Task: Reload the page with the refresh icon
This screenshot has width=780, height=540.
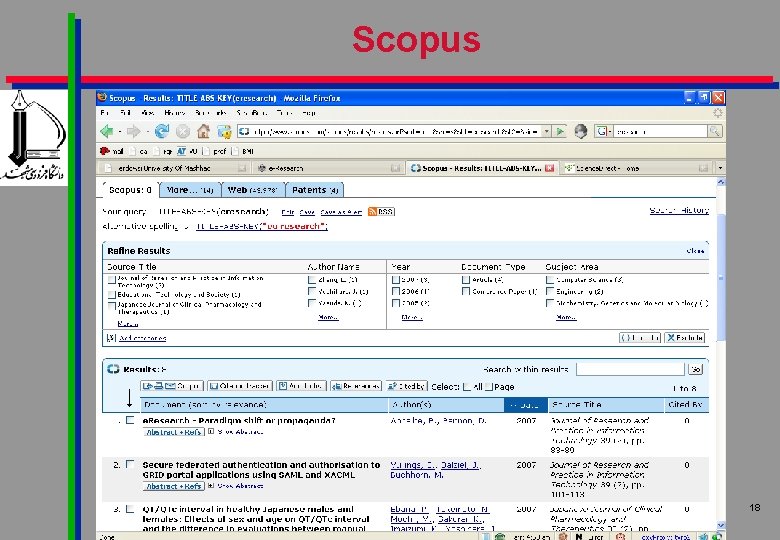Action: coord(161,131)
